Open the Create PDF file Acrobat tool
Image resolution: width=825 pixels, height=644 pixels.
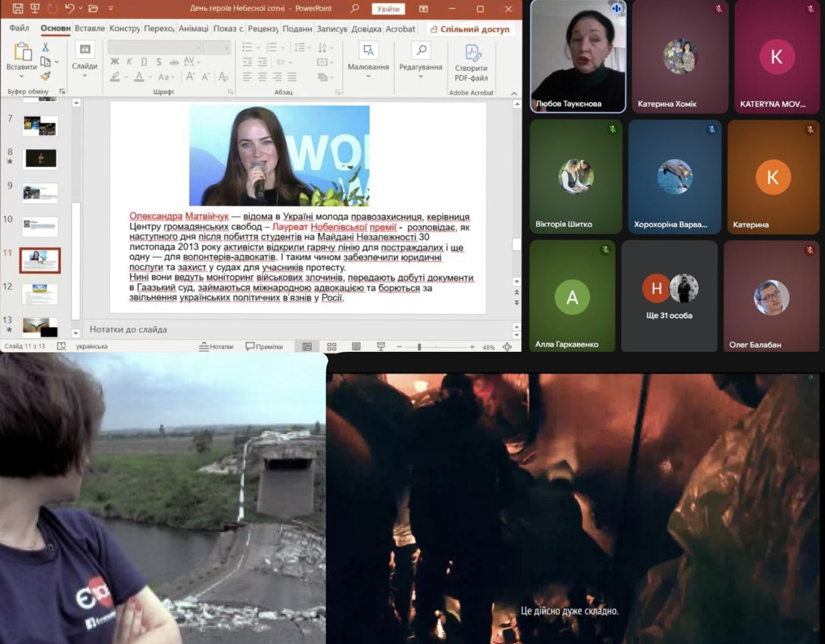pyautogui.click(x=471, y=62)
